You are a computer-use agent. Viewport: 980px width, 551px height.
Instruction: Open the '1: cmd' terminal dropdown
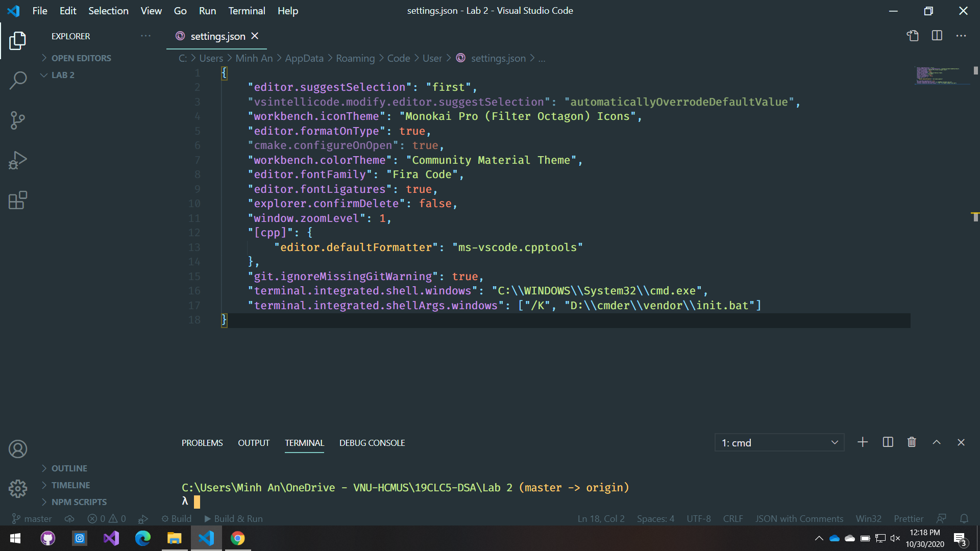pyautogui.click(x=778, y=442)
